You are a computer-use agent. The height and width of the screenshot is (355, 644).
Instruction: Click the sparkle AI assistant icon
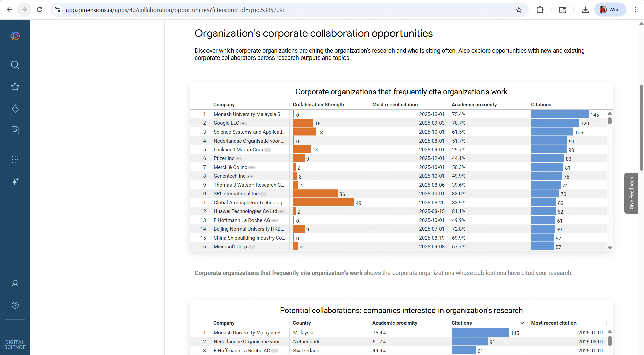[x=15, y=182]
